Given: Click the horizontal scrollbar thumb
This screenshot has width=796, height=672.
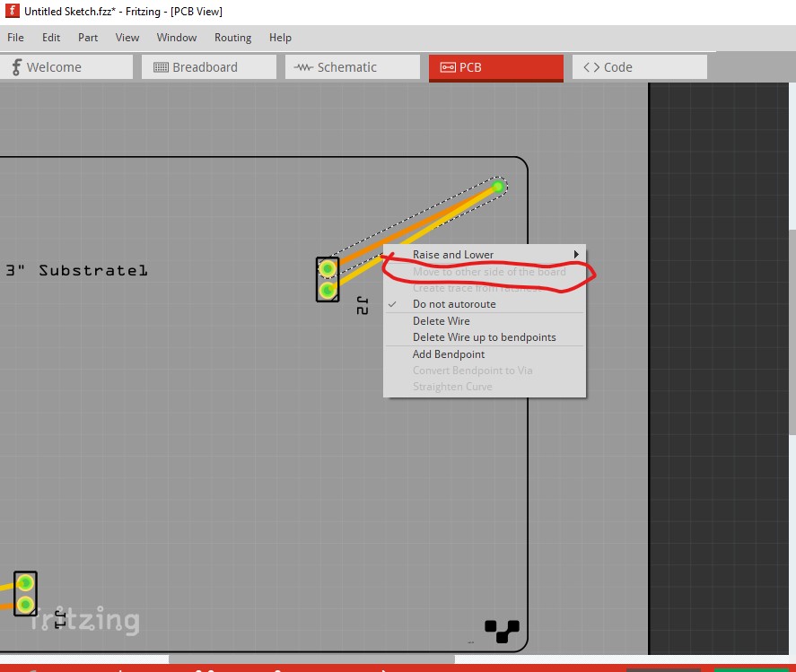Looking at the screenshot, I should coord(311,659).
